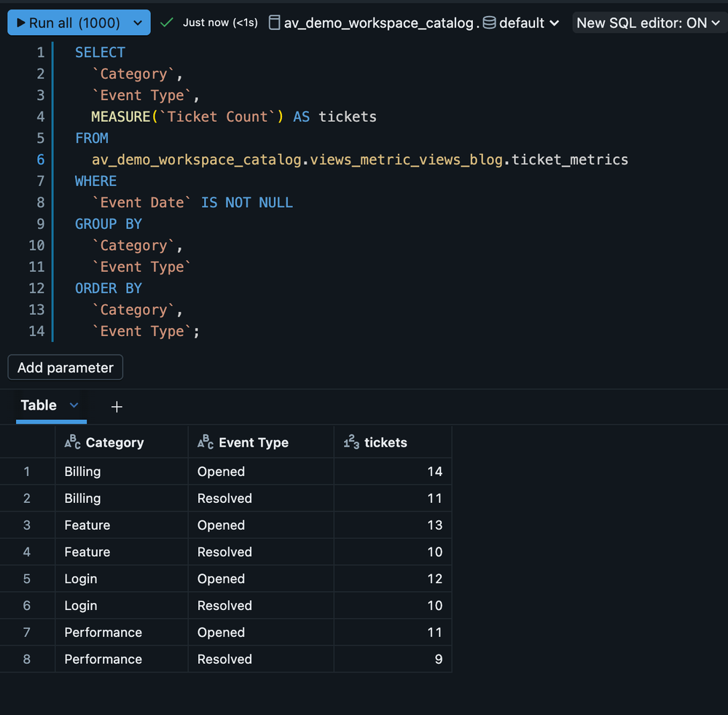This screenshot has width=728, height=715.
Task: Select the av_demo_workspace_catalog catalog name
Action: pyautogui.click(x=378, y=23)
